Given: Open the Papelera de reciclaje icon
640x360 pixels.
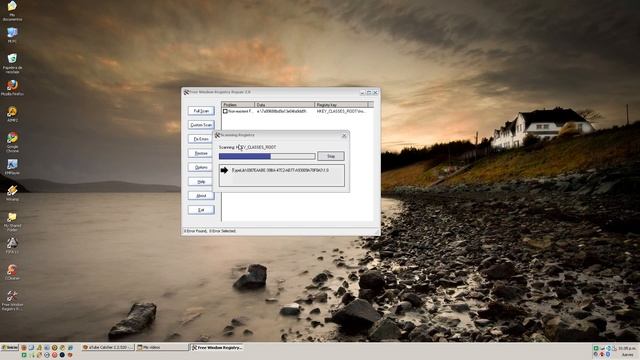Looking at the screenshot, I should (12, 63).
